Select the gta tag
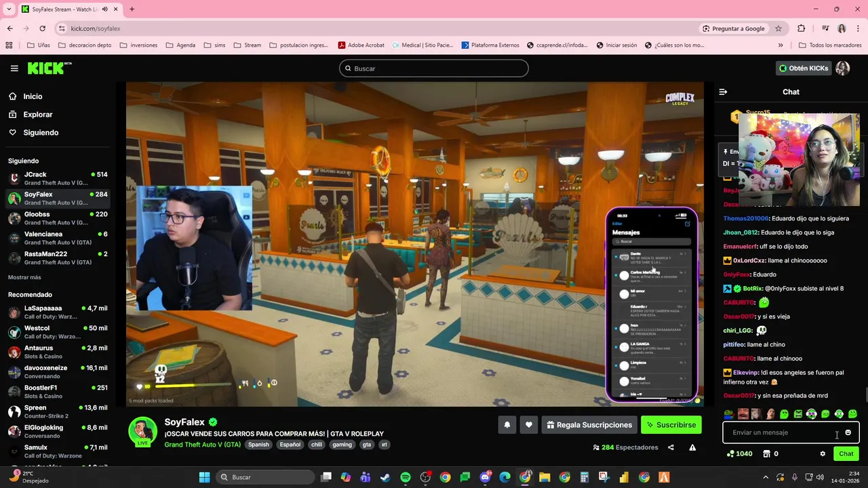This screenshot has width=868, height=488. pos(367,445)
